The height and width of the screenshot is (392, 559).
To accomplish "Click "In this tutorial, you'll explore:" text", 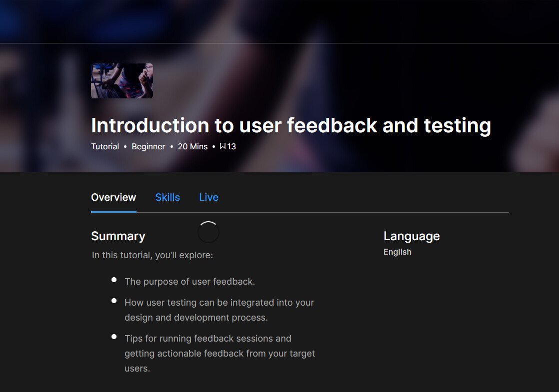I will click(x=152, y=255).
